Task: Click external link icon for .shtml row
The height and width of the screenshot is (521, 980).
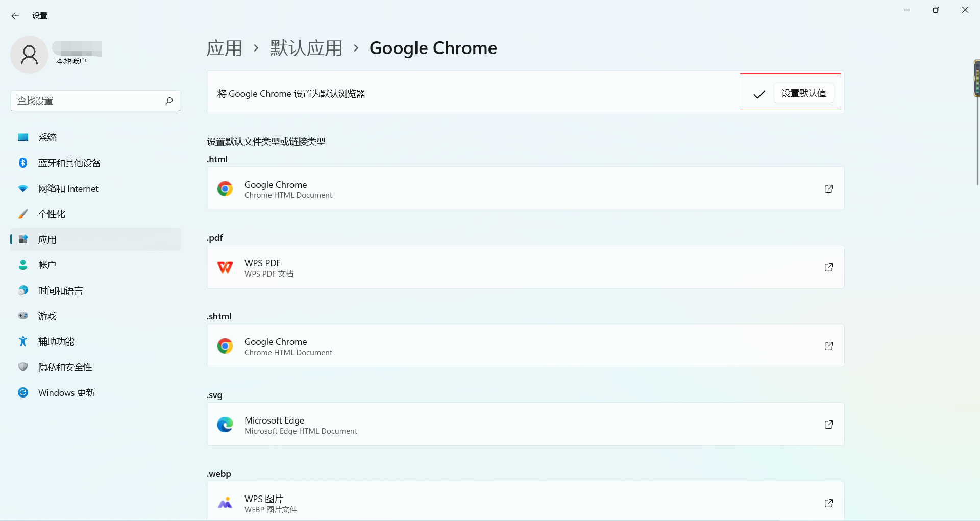Action: tap(829, 346)
